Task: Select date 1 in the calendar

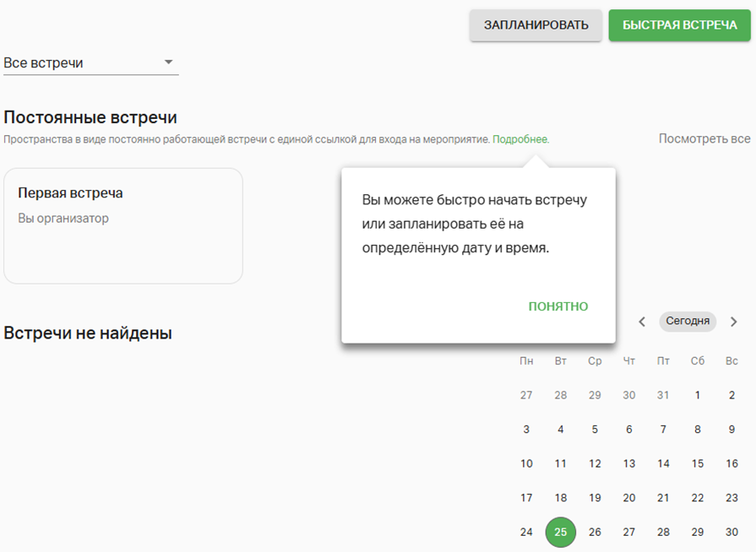Action: (697, 395)
